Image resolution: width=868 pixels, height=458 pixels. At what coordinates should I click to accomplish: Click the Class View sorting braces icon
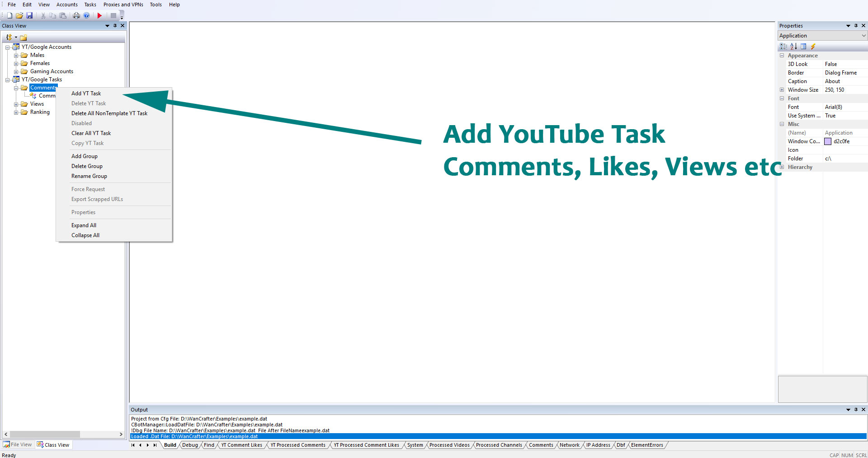9,37
